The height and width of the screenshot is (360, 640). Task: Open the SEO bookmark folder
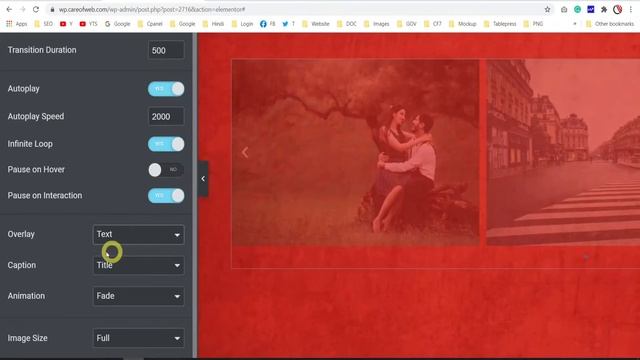pos(43,24)
